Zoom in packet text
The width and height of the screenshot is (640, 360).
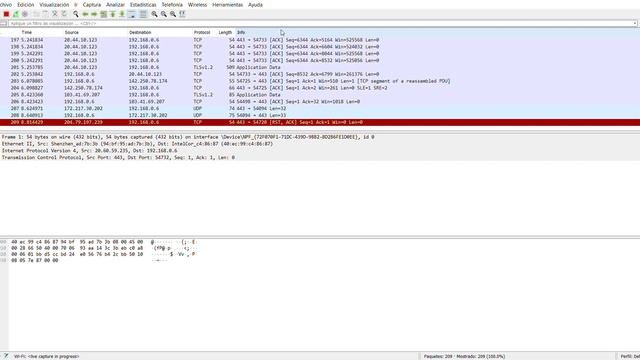[154, 14]
